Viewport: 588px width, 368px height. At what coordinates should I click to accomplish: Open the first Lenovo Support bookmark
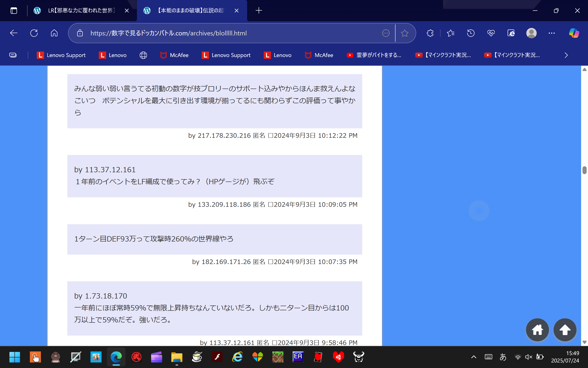(61, 55)
